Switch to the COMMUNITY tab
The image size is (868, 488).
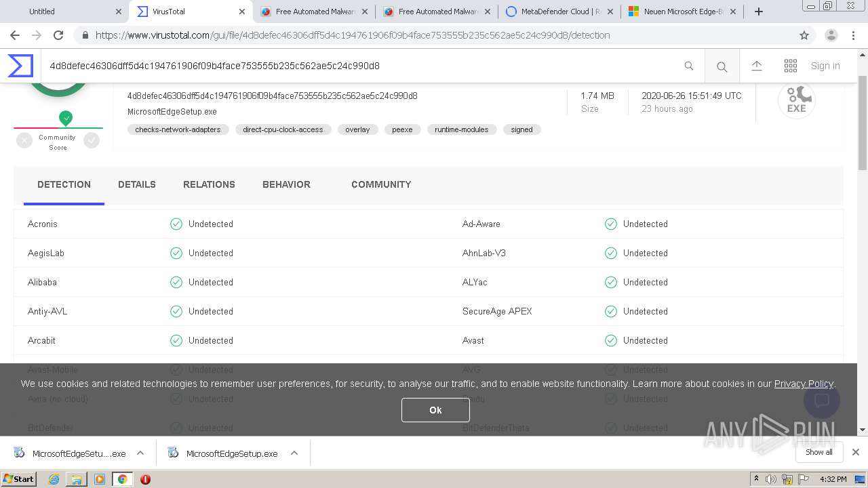tap(381, 184)
